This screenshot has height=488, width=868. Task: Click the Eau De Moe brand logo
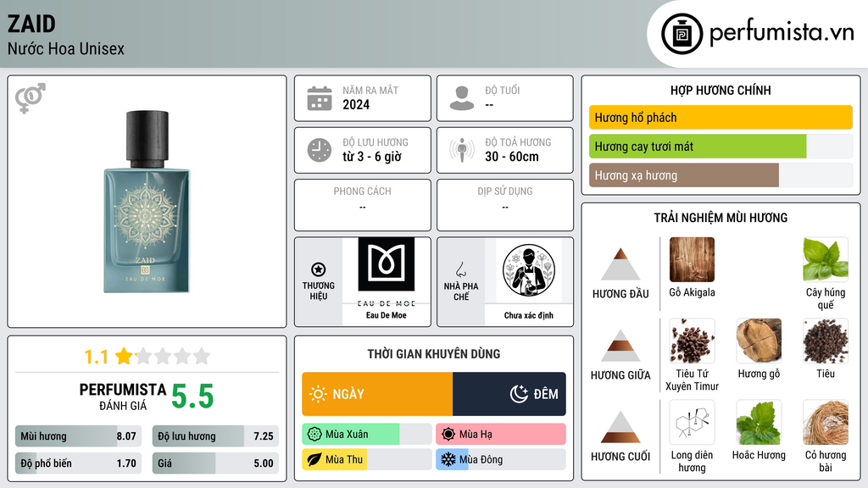387,271
